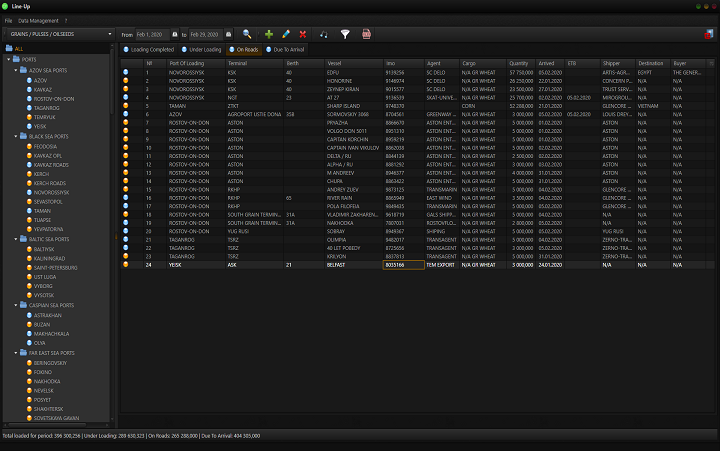Select the CAPTAIN IVAN VIKULOV vessel cell
720x451 pixels.
pos(354,148)
